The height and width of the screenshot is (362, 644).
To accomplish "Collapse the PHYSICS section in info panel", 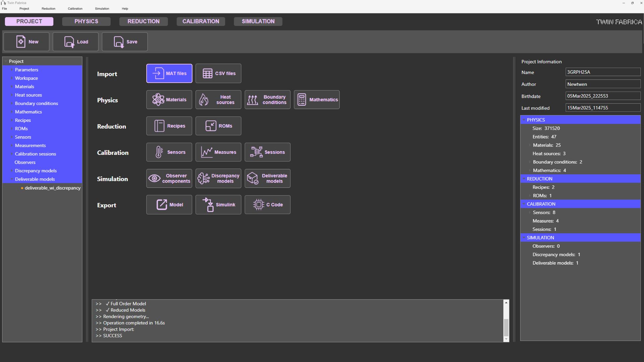I will click(x=524, y=120).
